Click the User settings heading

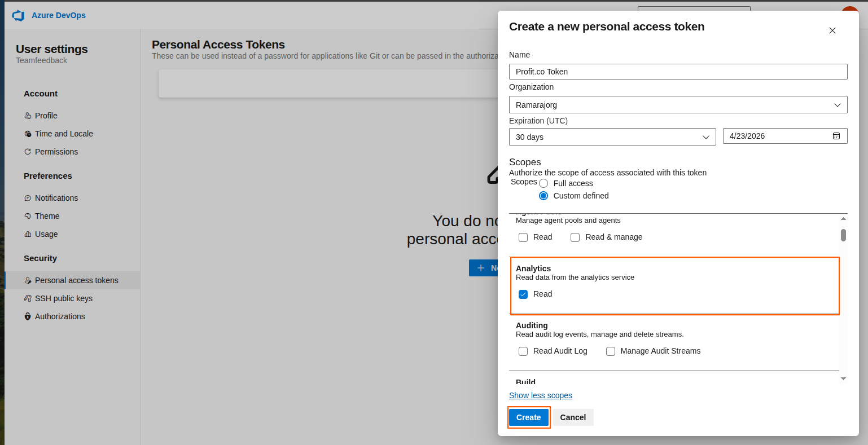52,49
